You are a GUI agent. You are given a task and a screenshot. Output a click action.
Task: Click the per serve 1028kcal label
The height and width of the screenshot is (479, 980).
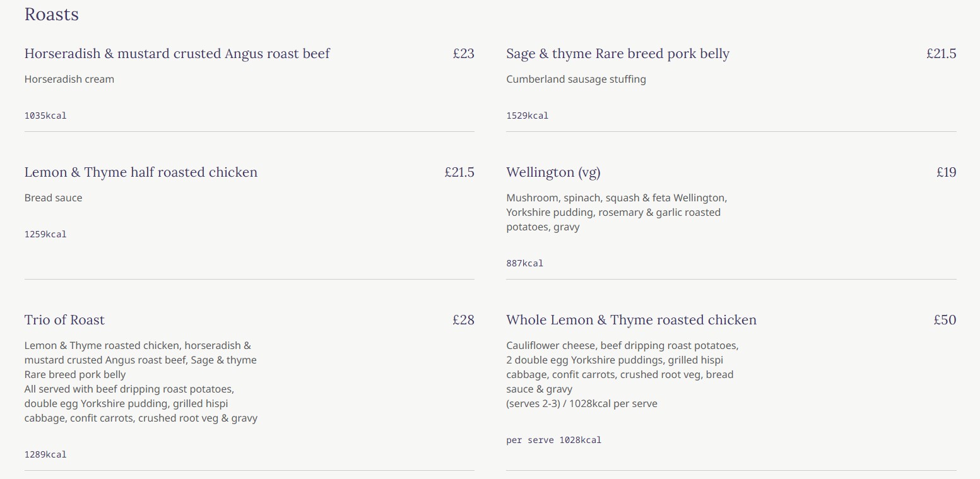tap(553, 440)
